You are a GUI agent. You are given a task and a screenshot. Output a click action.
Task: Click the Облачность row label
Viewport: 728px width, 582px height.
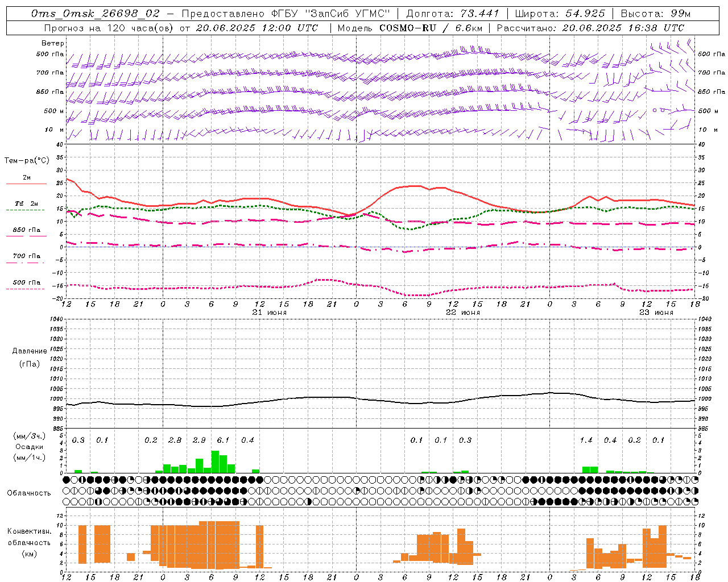click(x=29, y=493)
